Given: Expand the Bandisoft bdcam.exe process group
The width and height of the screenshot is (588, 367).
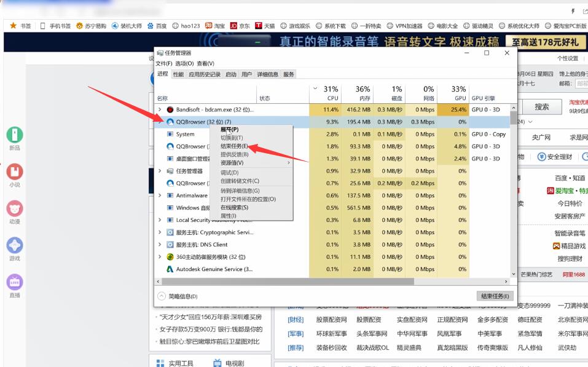Looking at the screenshot, I should (x=160, y=109).
